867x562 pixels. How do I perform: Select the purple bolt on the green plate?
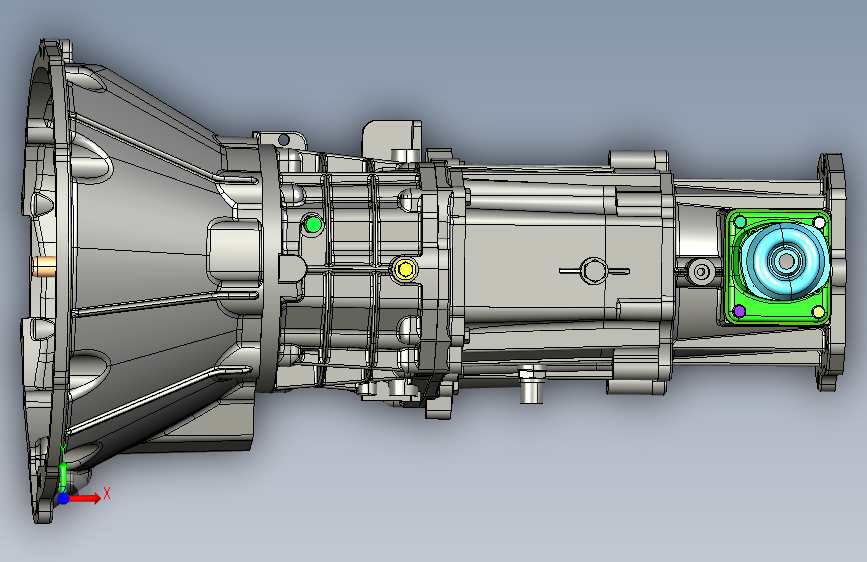point(739,311)
